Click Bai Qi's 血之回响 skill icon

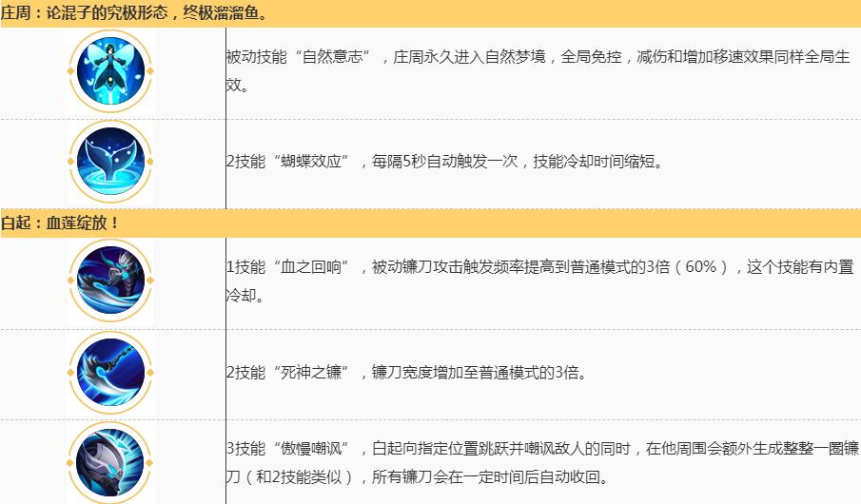pyautogui.click(x=111, y=281)
